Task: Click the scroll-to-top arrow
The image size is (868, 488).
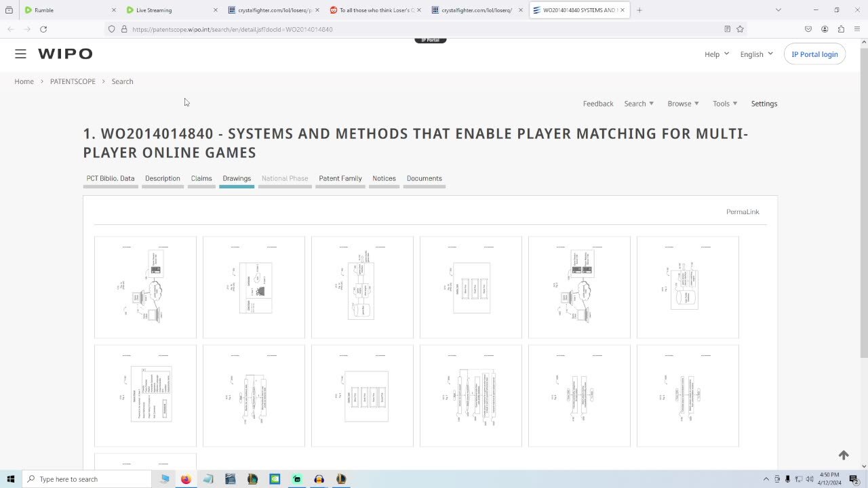Action: 844,455
